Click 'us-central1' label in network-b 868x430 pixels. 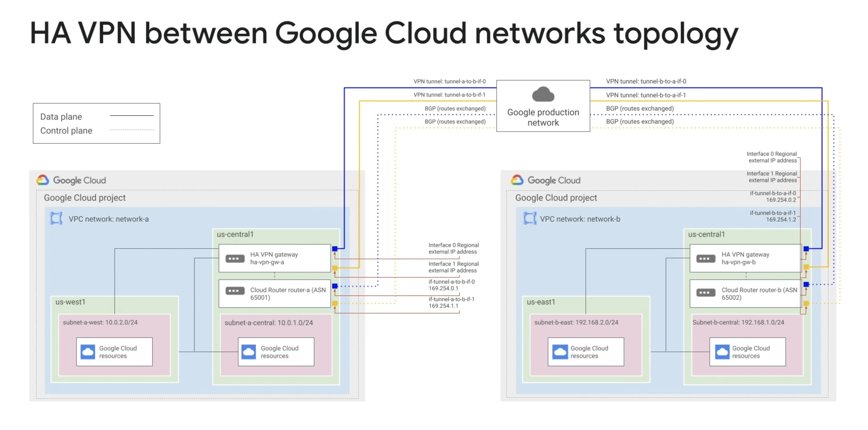pyautogui.click(x=706, y=234)
